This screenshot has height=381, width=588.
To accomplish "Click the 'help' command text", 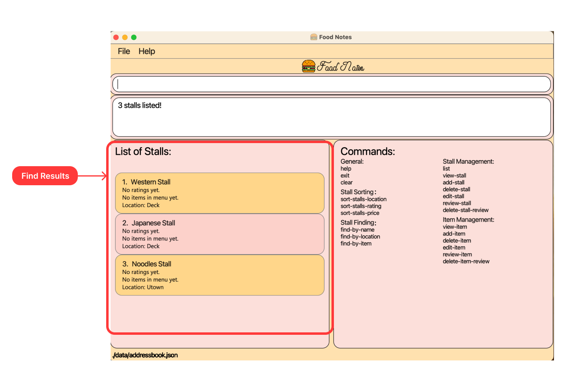I will pos(346,169).
